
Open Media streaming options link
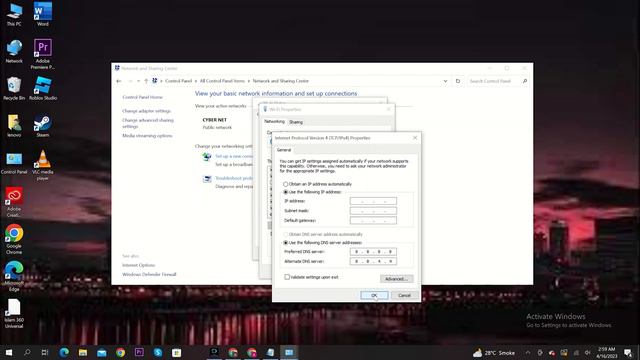147,136
